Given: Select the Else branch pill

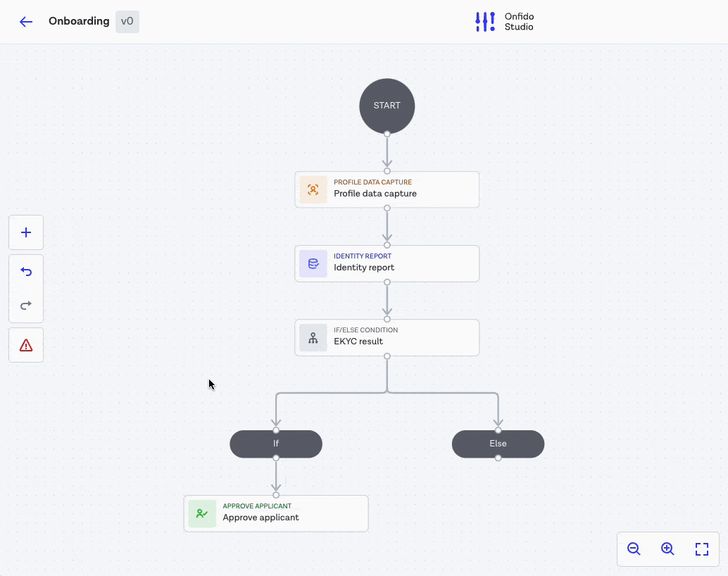Looking at the screenshot, I should pos(498,444).
